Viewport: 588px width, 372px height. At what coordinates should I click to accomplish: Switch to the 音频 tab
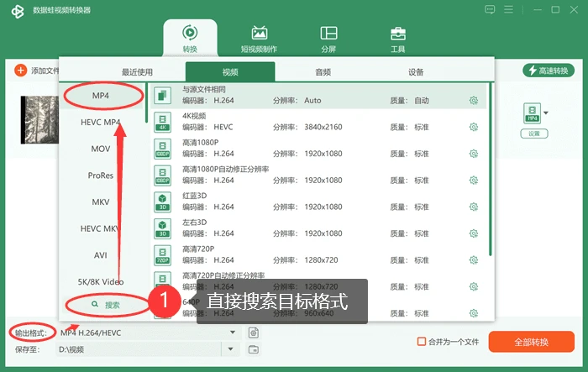pos(323,72)
